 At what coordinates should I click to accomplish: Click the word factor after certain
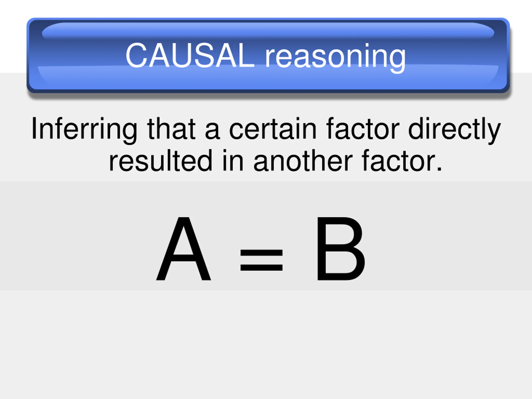pos(362,128)
